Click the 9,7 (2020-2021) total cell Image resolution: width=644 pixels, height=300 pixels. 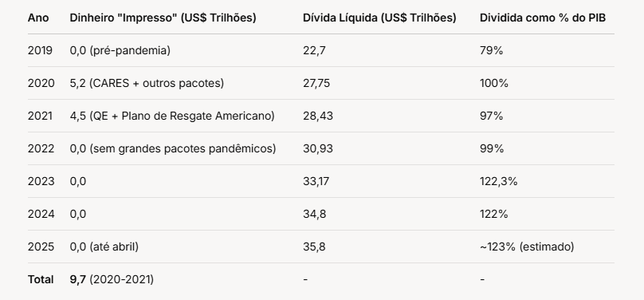coord(112,279)
